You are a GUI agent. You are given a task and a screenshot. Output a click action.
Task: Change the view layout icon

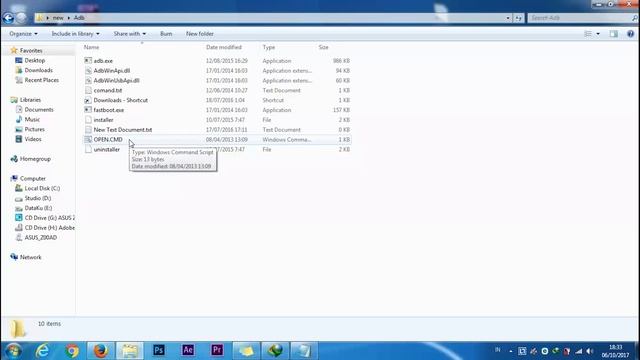click(x=588, y=34)
